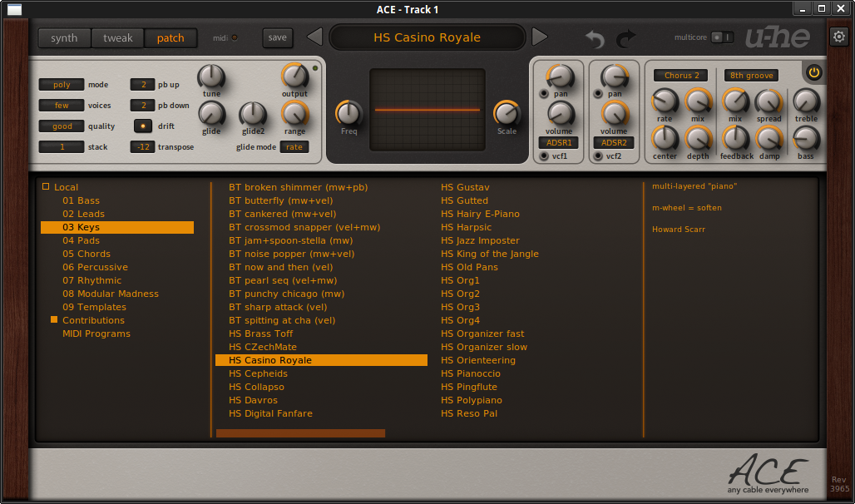The width and height of the screenshot is (855, 504).
Task: Toggle the vcf1 pan modulation socket
Action: click(x=544, y=94)
